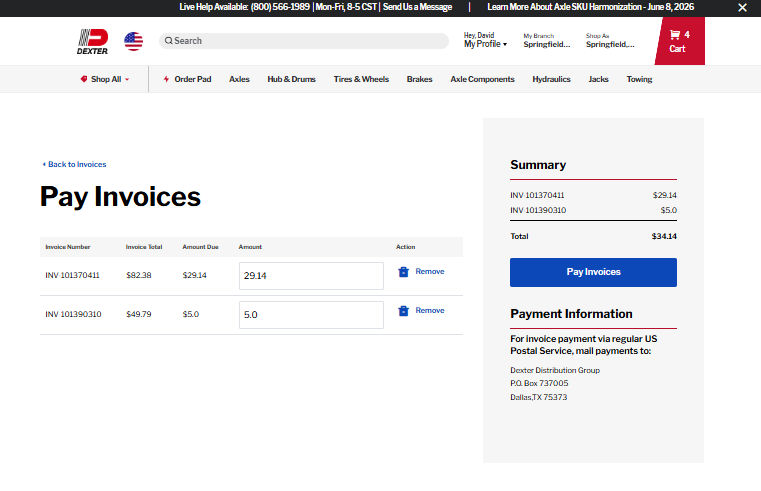The image size is (761, 491).
Task: Click trash icon for INV-101370411
Action: click(x=403, y=272)
